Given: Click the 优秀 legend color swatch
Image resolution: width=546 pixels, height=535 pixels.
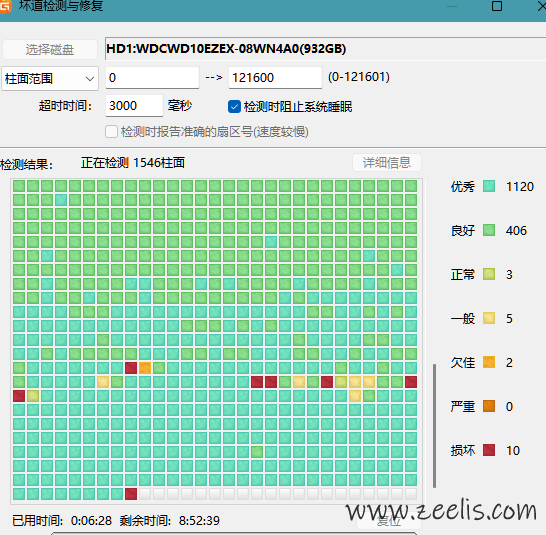Looking at the screenshot, I should [489, 186].
